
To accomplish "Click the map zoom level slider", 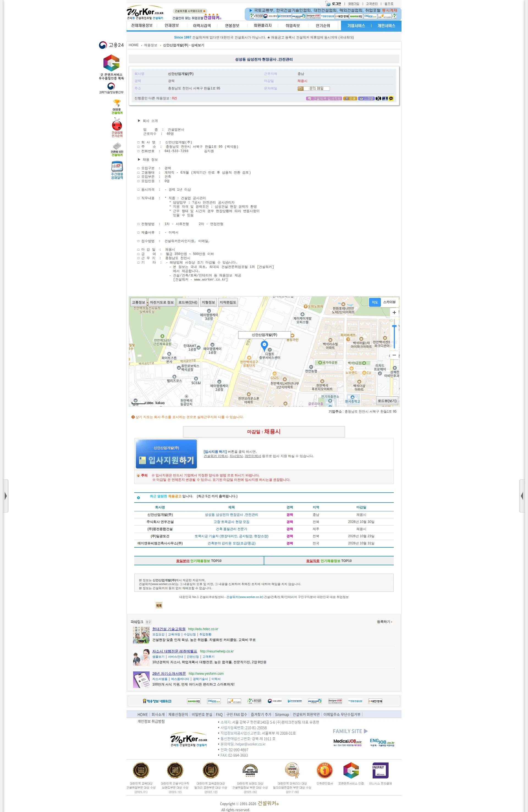I will [x=394, y=334].
